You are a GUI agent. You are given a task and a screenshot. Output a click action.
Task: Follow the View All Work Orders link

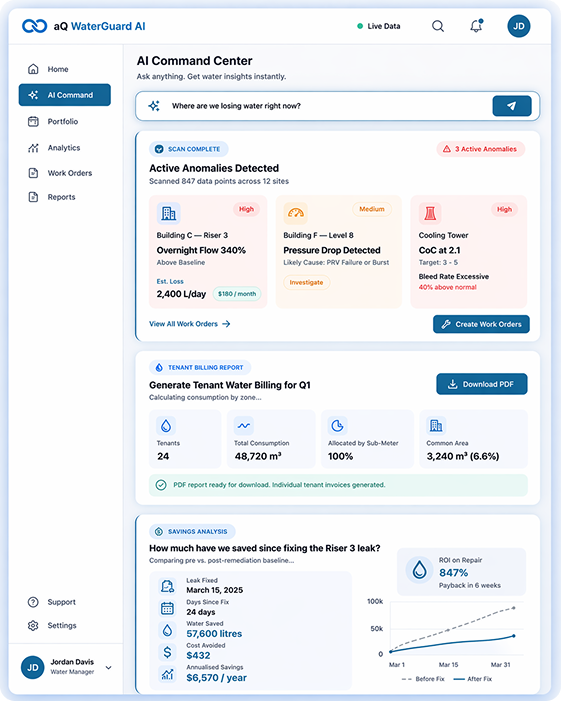point(190,324)
